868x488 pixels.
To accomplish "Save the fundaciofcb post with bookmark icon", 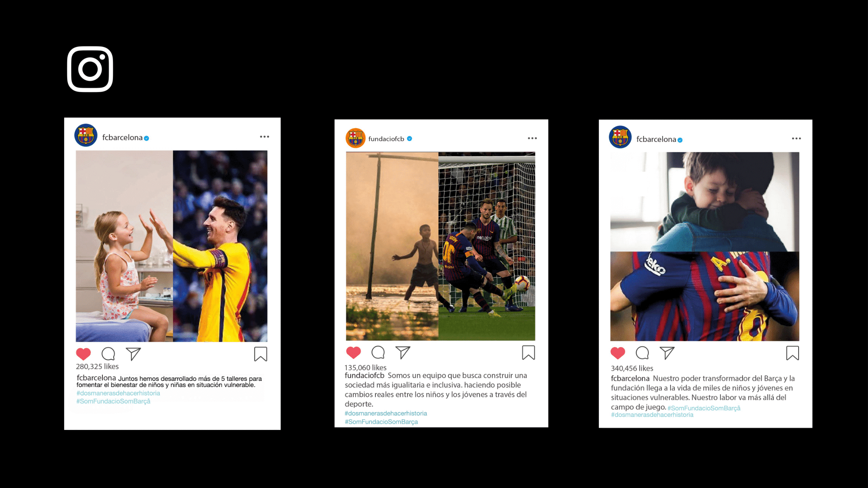I will point(528,353).
